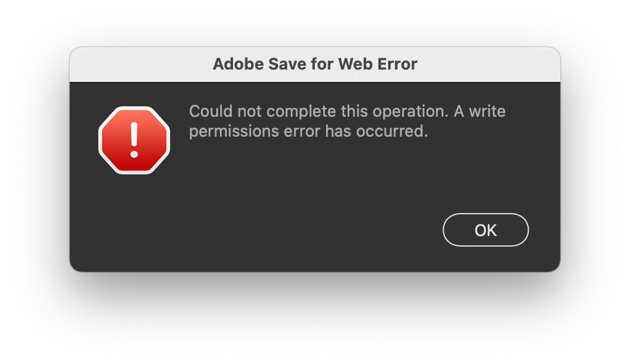The height and width of the screenshot is (364, 630).
Task: Click the word this in the message
Action: coord(354,111)
